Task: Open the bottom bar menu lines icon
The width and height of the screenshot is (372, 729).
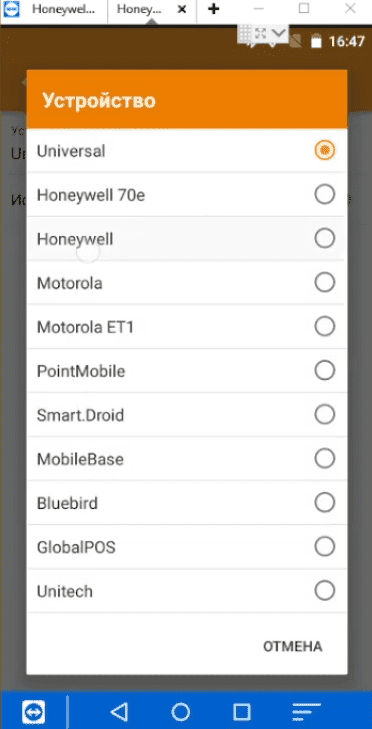Action: click(306, 711)
